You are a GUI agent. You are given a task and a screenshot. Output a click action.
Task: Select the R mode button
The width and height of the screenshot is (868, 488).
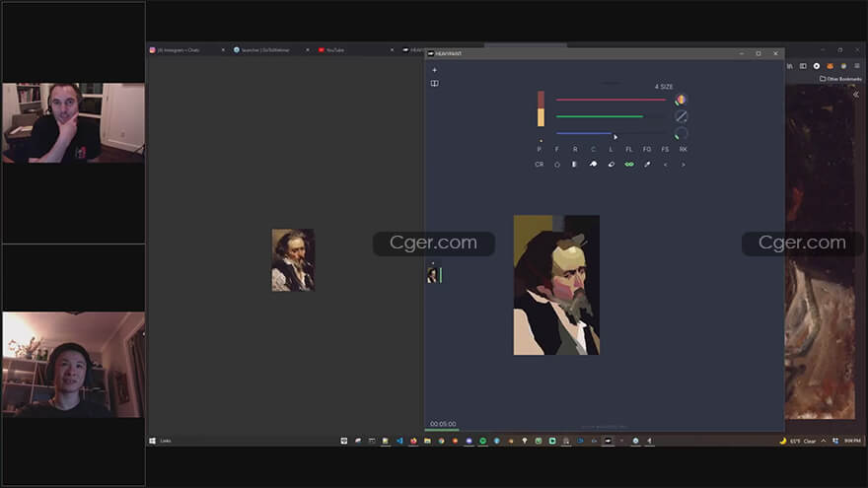tap(575, 150)
